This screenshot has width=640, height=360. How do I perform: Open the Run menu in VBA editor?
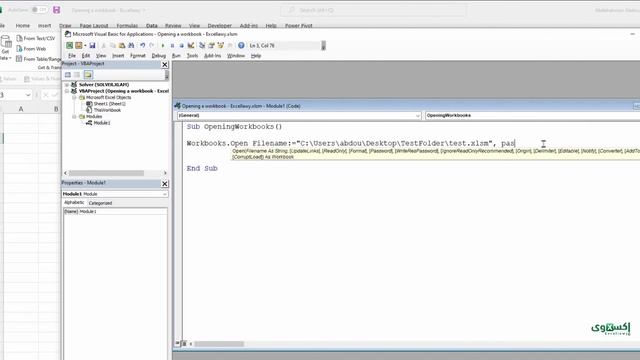point(176,56)
